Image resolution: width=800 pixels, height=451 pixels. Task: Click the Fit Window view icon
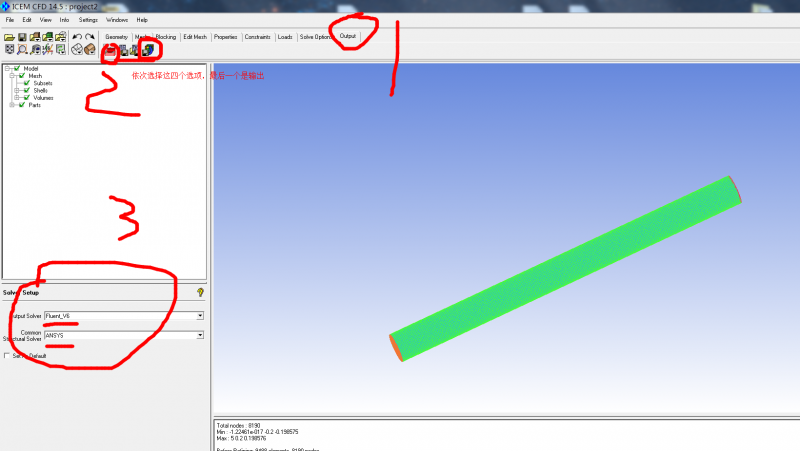pyautogui.click(x=9, y=49)
